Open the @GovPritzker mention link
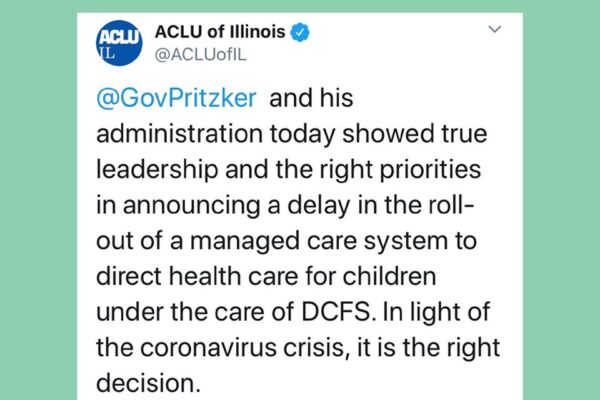This screenshot has width=600, height=400. click(x=179, y=98)
